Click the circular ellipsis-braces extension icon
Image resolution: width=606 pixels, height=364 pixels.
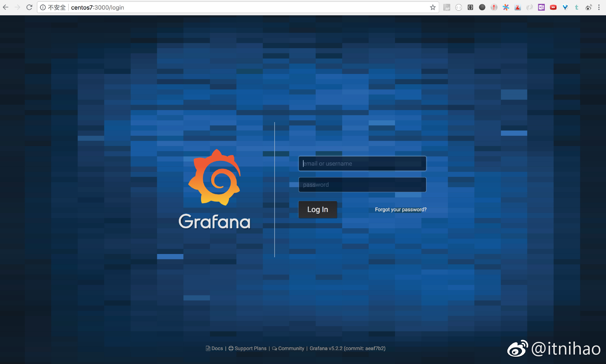459,7
